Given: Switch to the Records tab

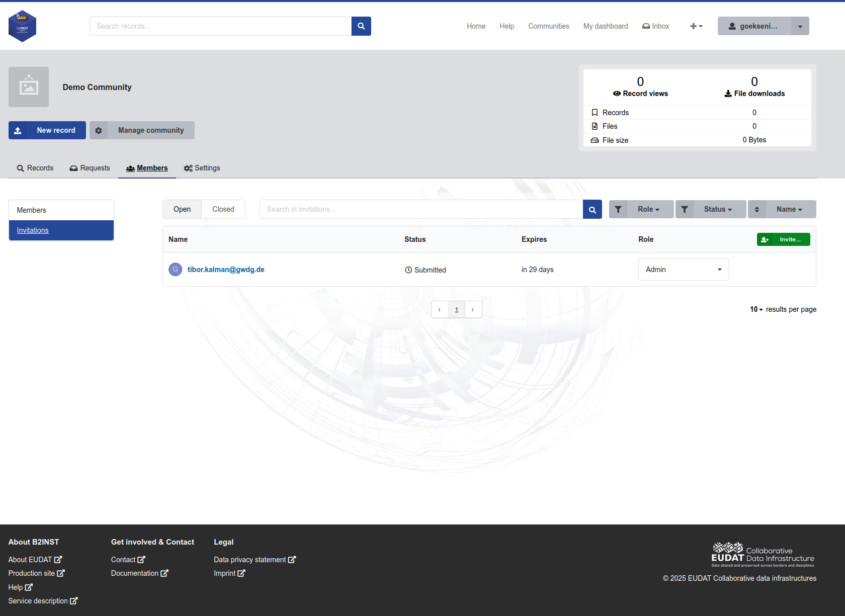Looking at the screenshot, I should pyautogui.click(x=35, y=168).
